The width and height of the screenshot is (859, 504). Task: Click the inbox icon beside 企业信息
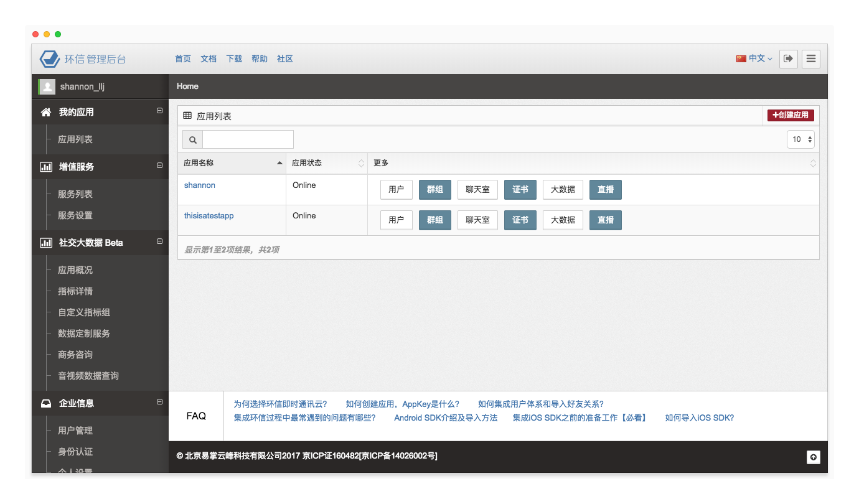(x=46, y=403)
